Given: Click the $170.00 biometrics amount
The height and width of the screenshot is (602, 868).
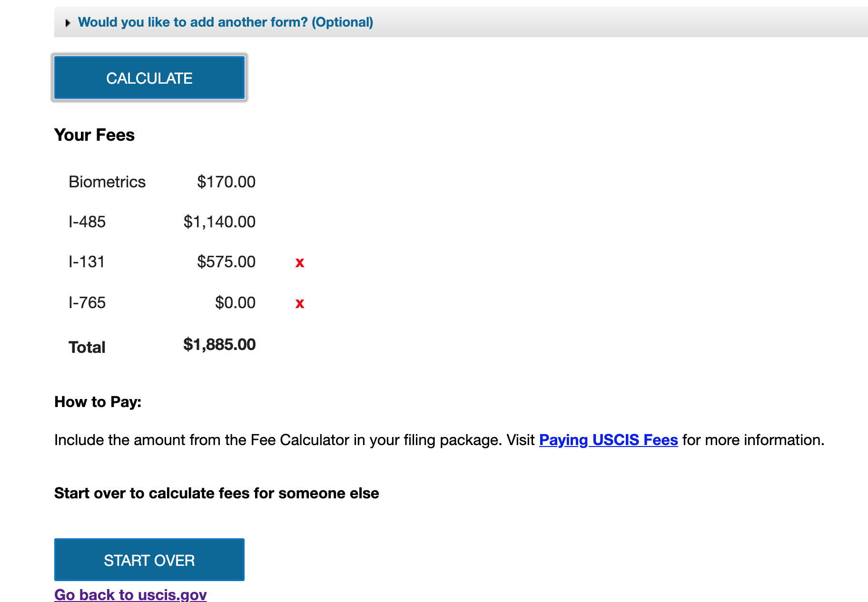Looking at the screenshot, I should coord(227,182).
